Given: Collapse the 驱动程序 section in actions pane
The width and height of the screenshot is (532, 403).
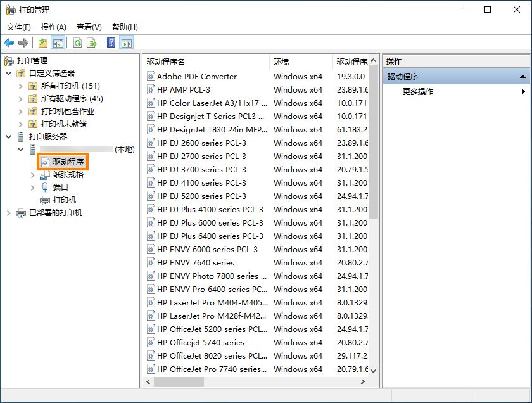Looking at the screenshot, I should pos(522,77).
